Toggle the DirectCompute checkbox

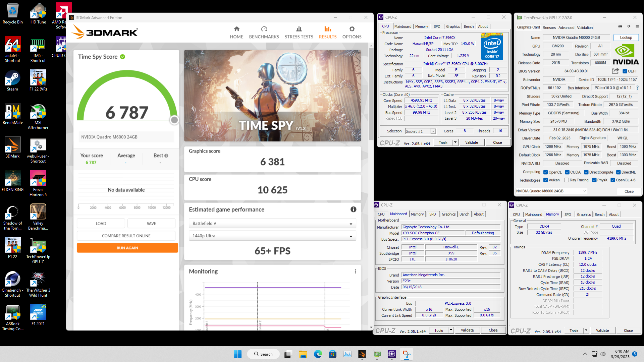[586, 172]
